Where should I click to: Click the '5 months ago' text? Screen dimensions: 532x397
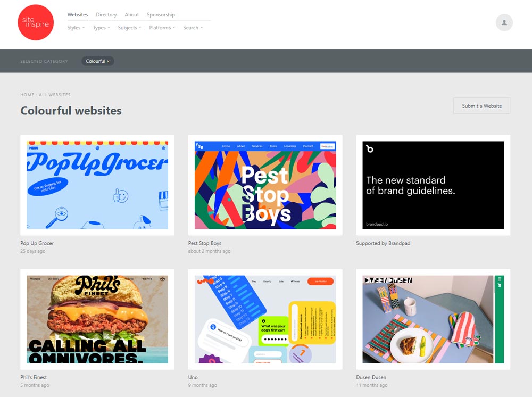(x=35, y=385)
